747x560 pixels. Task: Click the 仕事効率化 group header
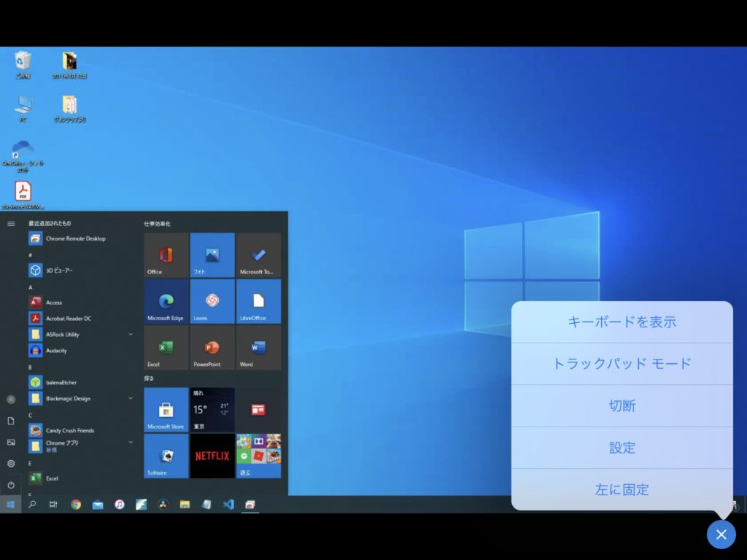(158, 224)
